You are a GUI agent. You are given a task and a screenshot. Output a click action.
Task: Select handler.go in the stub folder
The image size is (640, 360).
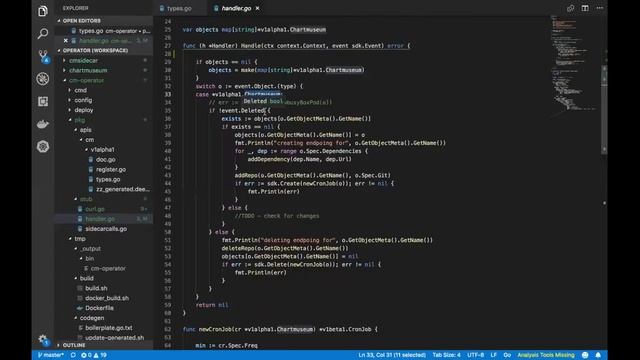click(x=100, y=219)
